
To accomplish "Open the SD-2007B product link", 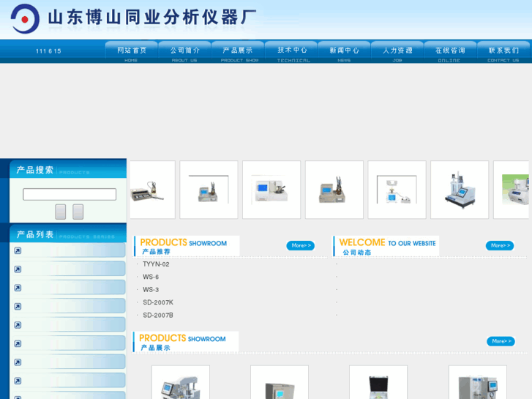I will (158, 316).
